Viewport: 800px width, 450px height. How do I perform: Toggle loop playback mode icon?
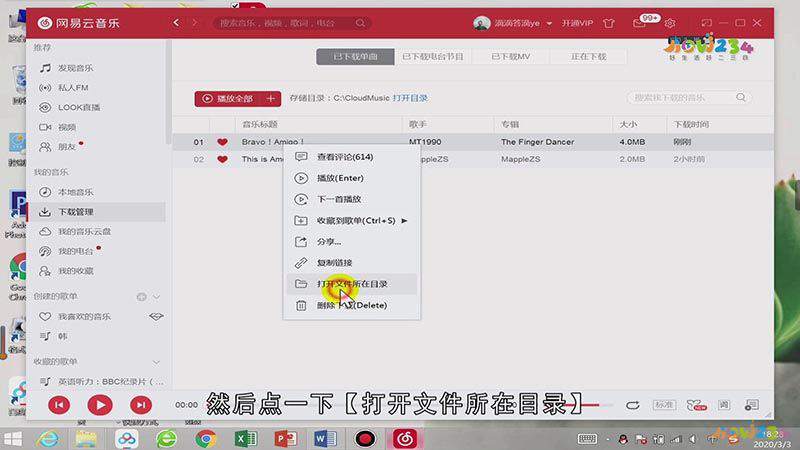(x=633, y=405)
